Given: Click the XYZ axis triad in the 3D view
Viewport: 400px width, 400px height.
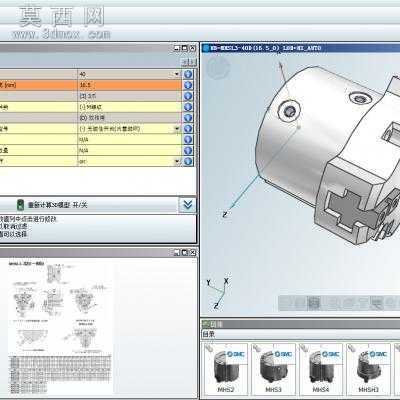Looking at the screenshot, I should (x=218, y=293).
